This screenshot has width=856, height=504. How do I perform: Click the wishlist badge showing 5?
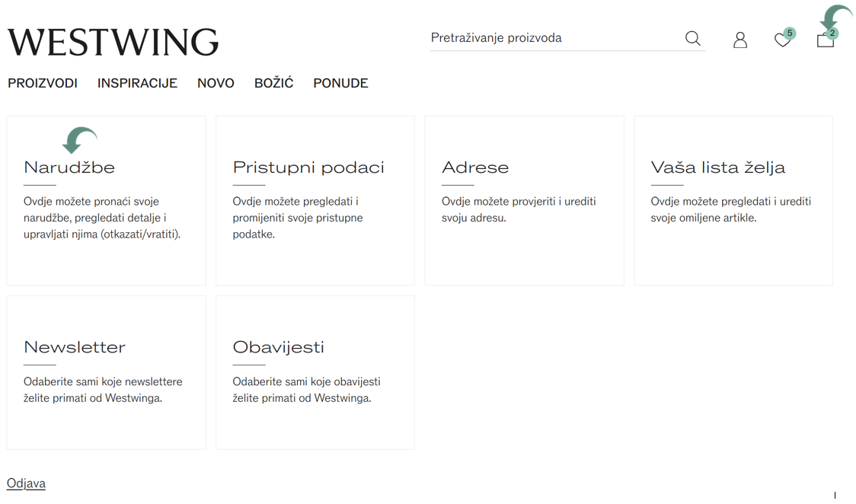790,33
